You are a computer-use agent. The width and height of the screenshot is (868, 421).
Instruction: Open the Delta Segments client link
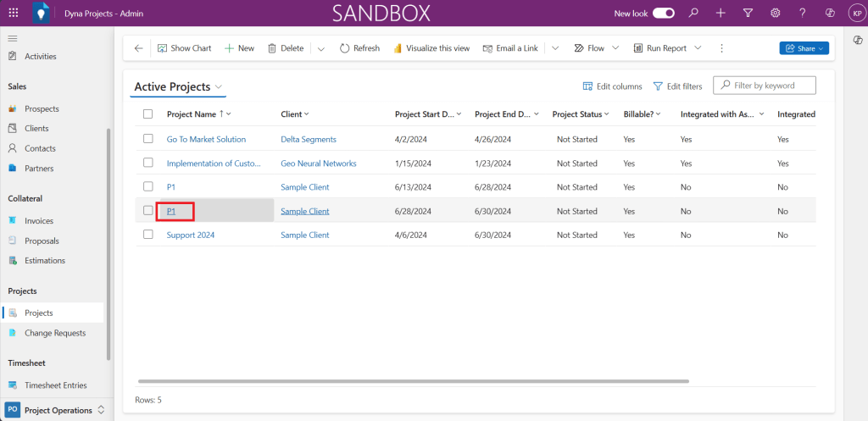(309, 139)
